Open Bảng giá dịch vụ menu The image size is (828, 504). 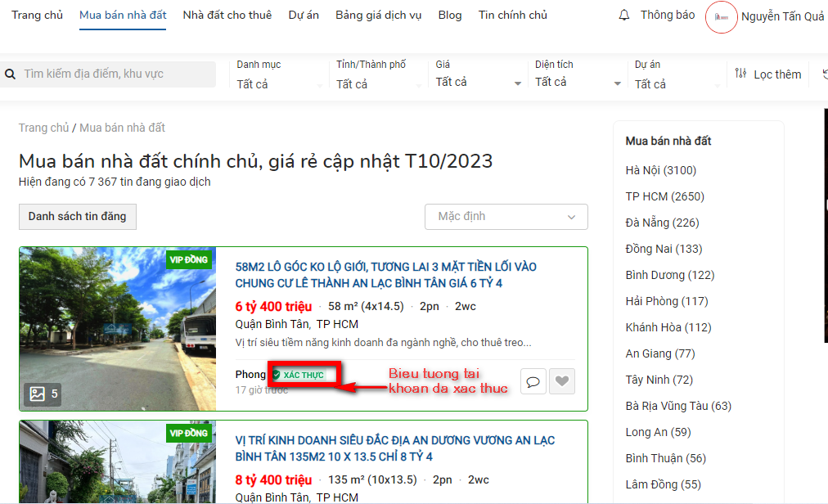378,16
